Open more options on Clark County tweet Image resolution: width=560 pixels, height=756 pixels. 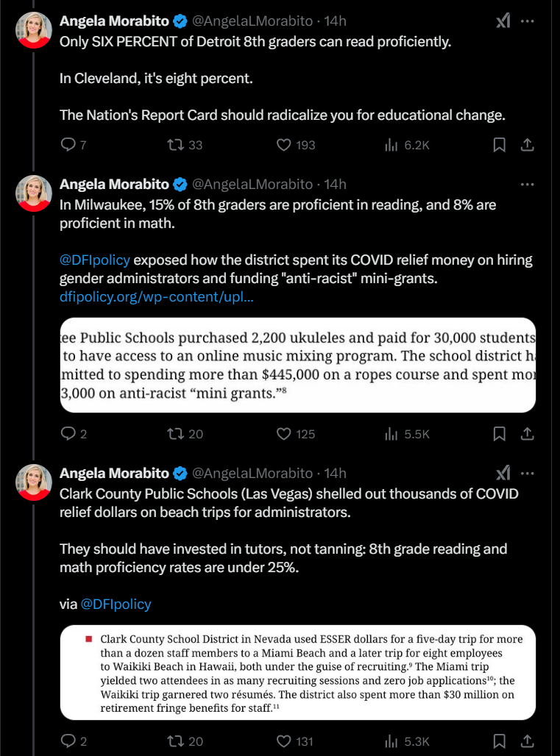click(527, 473)
